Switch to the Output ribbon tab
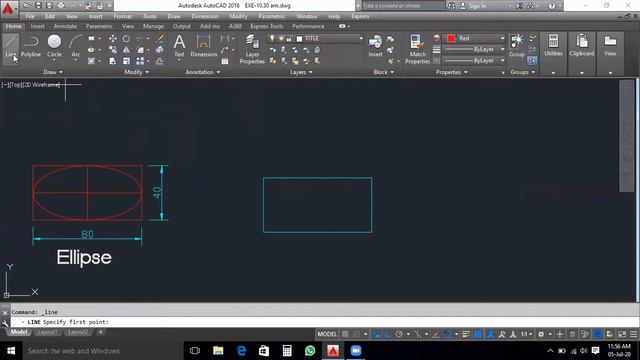The width and height of the screenshot is (640, 360). point(182,26)
